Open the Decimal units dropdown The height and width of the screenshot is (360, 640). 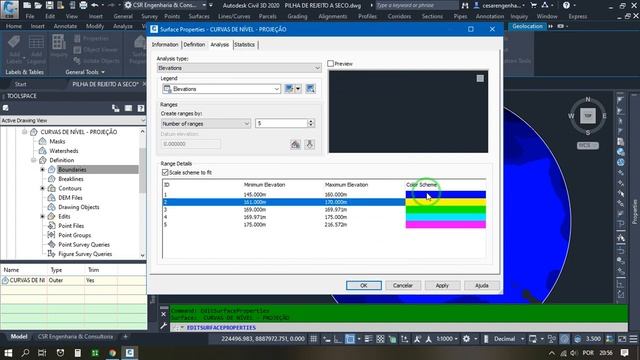[x=508, y=339]
